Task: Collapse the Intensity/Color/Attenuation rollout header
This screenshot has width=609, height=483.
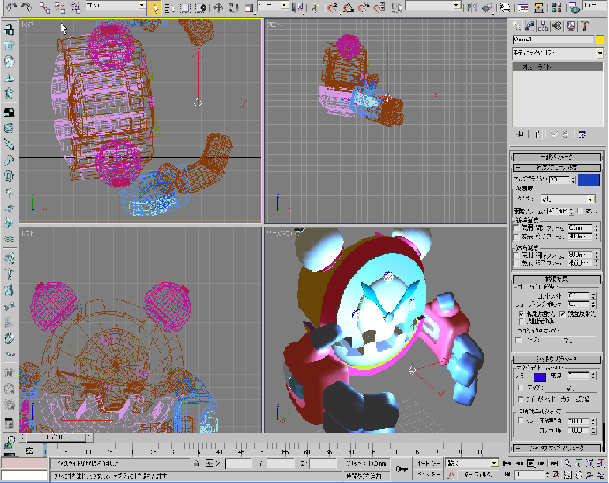Action: click(557, 168)
